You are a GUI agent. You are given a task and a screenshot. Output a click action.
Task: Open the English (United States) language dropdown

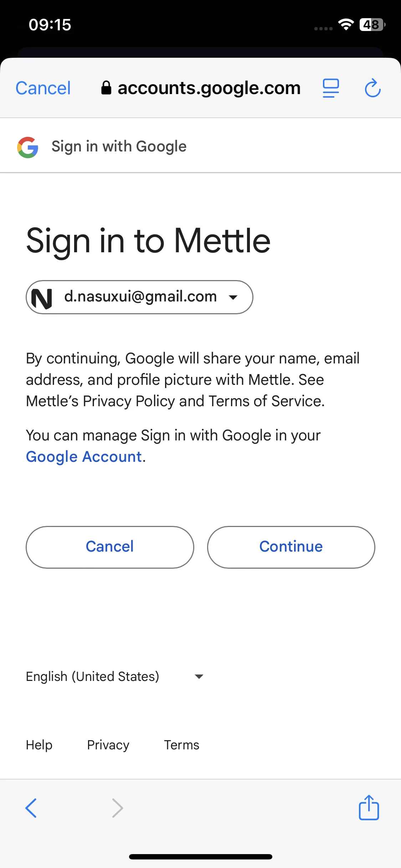point(115,676)
